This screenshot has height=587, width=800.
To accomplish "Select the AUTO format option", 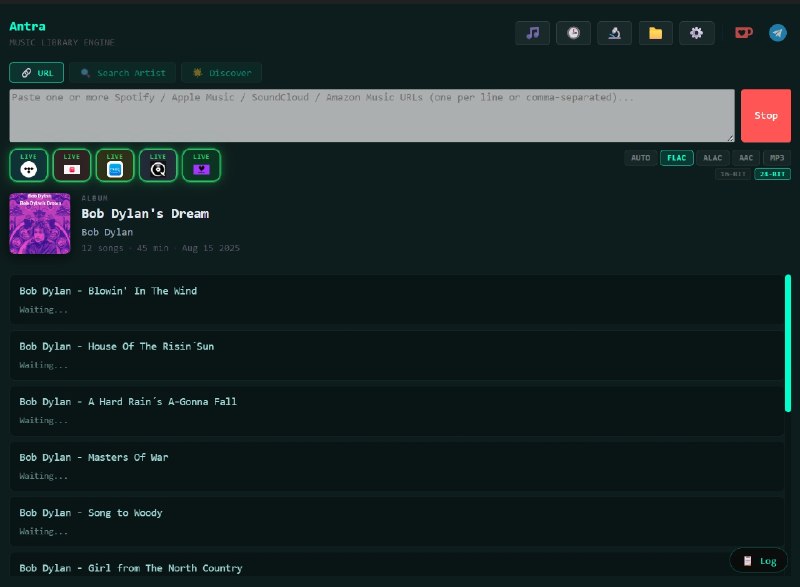I will pyautogui.click(x=640, y=158).
